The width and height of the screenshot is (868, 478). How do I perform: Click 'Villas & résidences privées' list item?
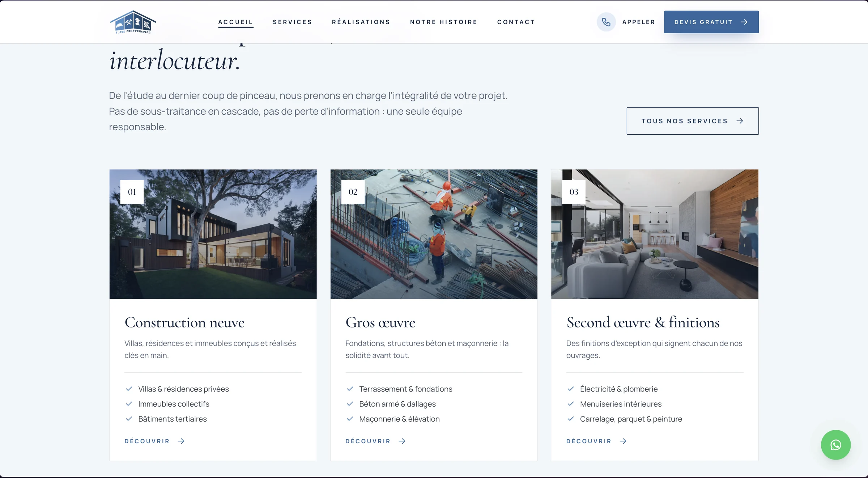[183, 389]
